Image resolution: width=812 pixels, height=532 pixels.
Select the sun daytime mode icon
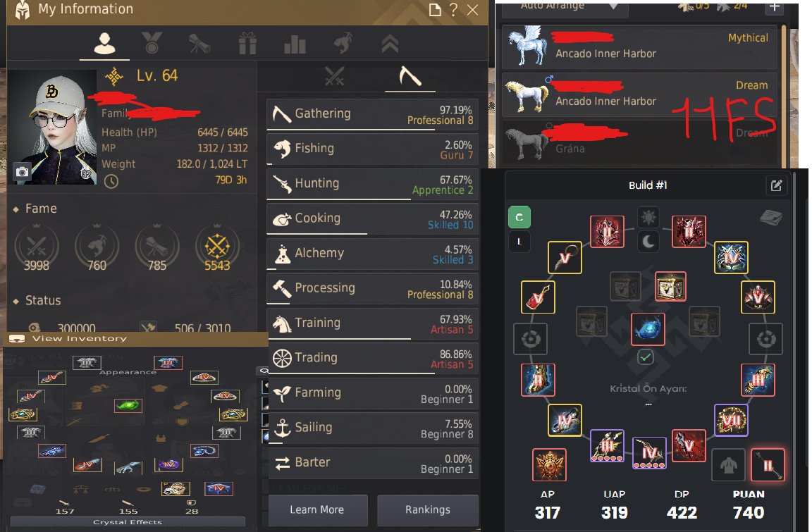(648, 217)
